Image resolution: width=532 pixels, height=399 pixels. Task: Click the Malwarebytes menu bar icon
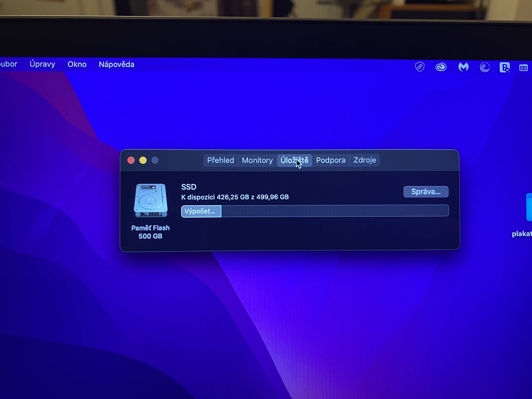click(463, 67)
